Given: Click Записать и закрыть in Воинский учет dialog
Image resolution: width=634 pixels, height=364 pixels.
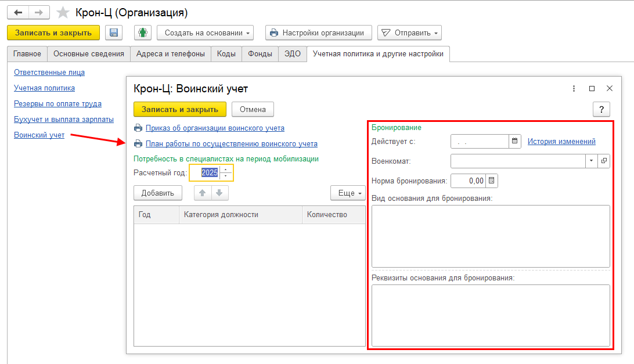Looking at the screenshot, I should (180, 109).
